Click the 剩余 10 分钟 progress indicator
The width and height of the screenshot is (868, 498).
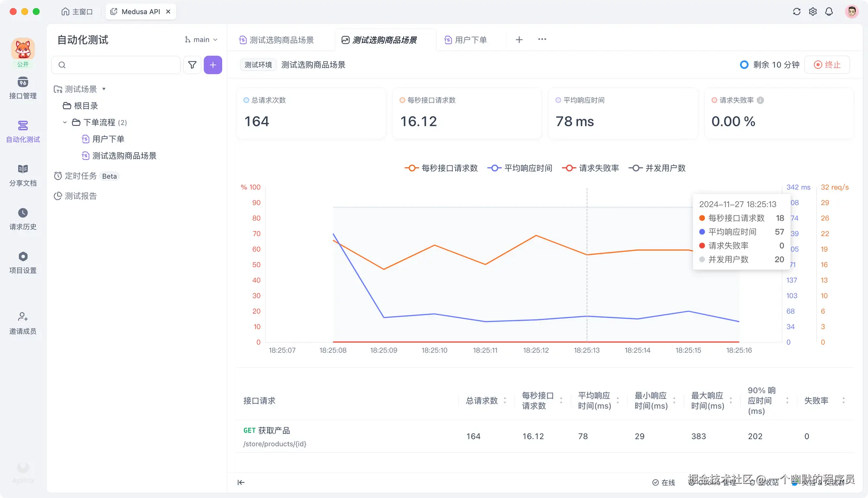tap(769, 64)
